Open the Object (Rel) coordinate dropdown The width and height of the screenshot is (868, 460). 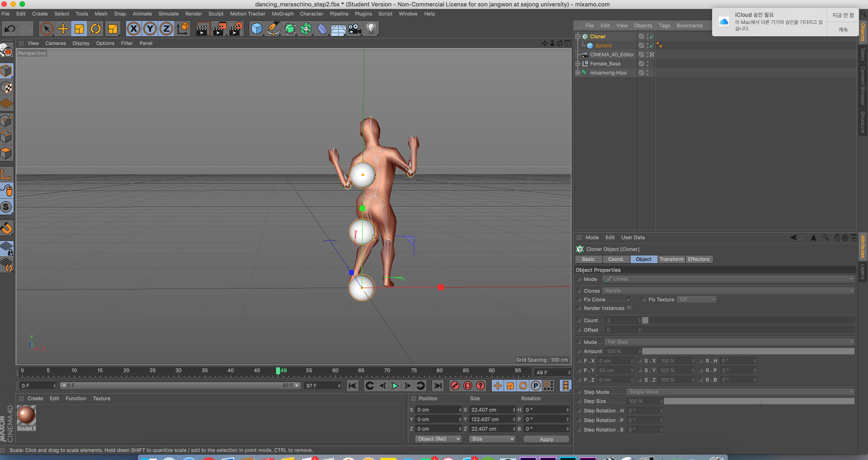438,439
